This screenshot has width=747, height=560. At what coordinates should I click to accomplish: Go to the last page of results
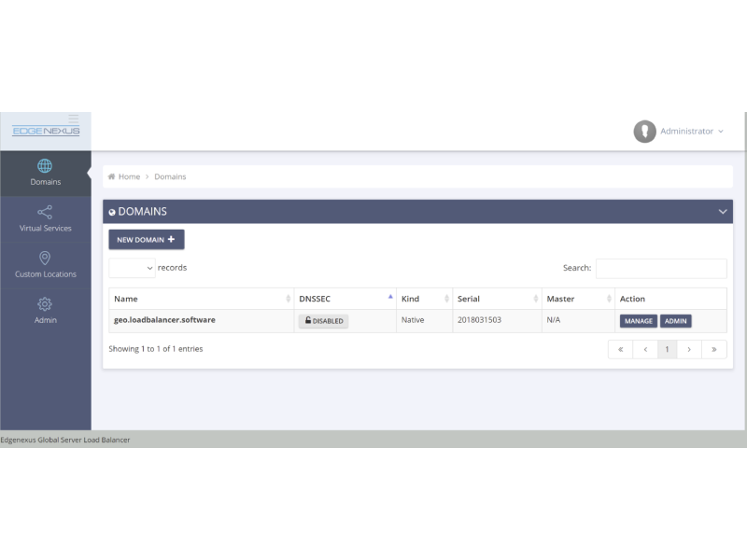click(x=713, y=349)
